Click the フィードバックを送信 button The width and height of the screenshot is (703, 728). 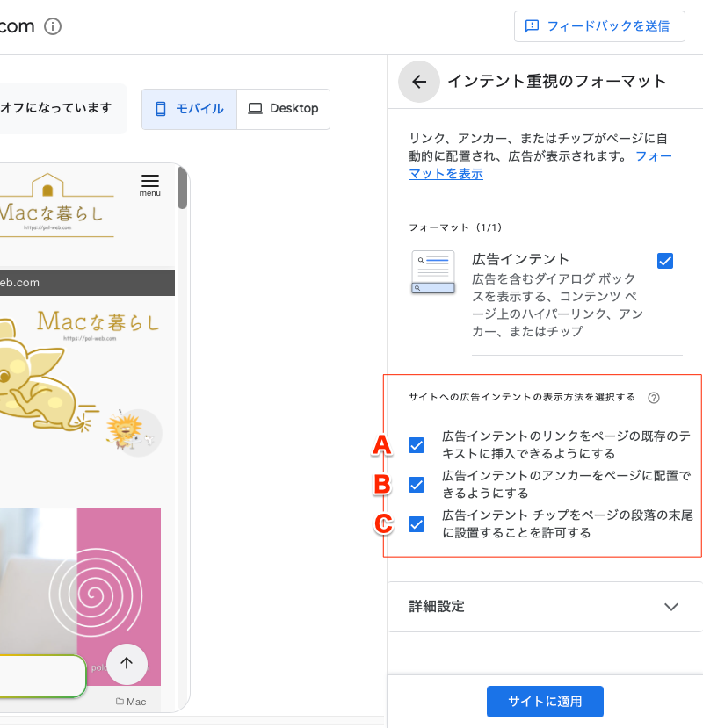599,26
